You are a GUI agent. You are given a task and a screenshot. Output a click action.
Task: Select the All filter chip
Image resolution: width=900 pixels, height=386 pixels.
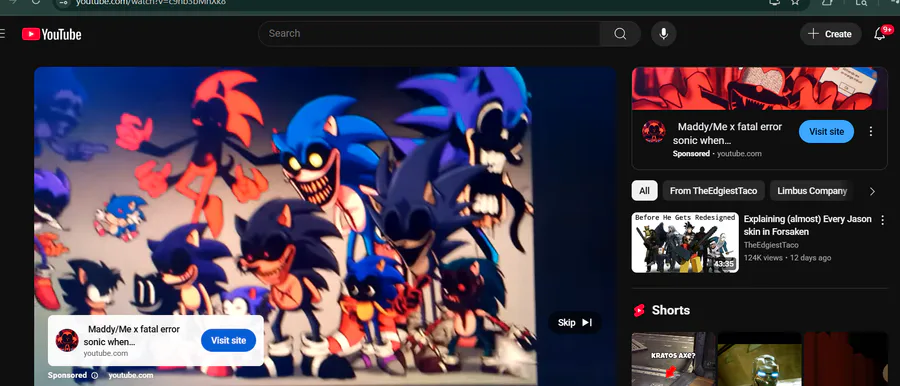coord(645,191)
